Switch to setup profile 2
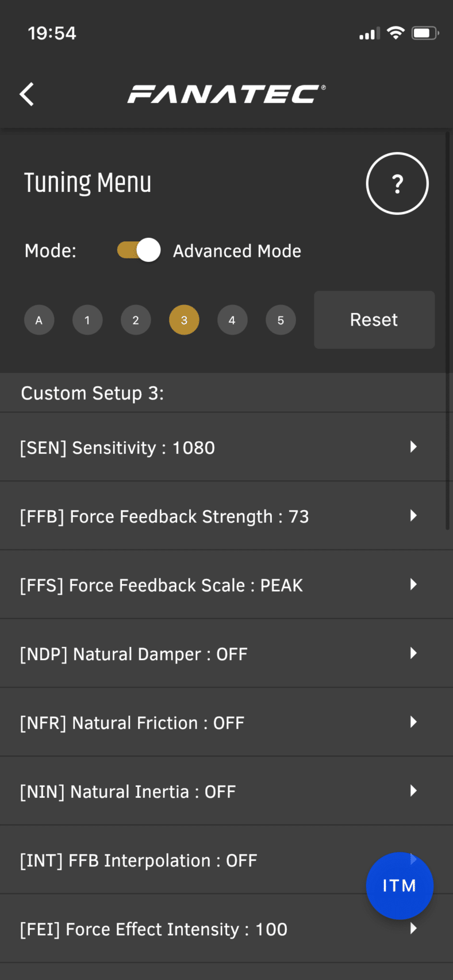 pyautogui.click(x=136, y=320)
